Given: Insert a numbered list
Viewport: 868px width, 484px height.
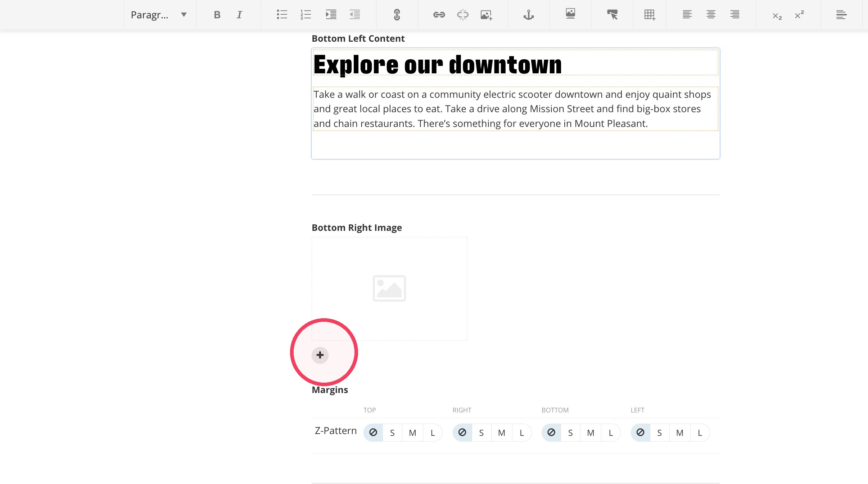Looking at the screenshot, I should 306,15.
